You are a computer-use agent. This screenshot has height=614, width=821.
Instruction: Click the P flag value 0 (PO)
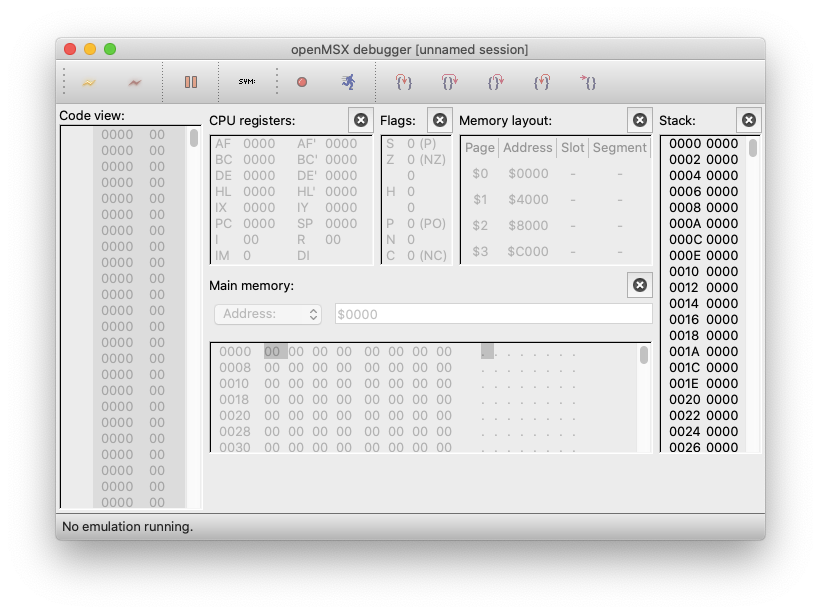(x=426, y=224)
